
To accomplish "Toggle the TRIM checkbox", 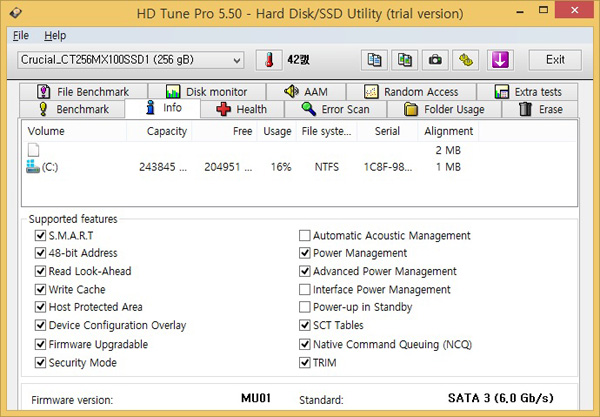I will [305, 362].
